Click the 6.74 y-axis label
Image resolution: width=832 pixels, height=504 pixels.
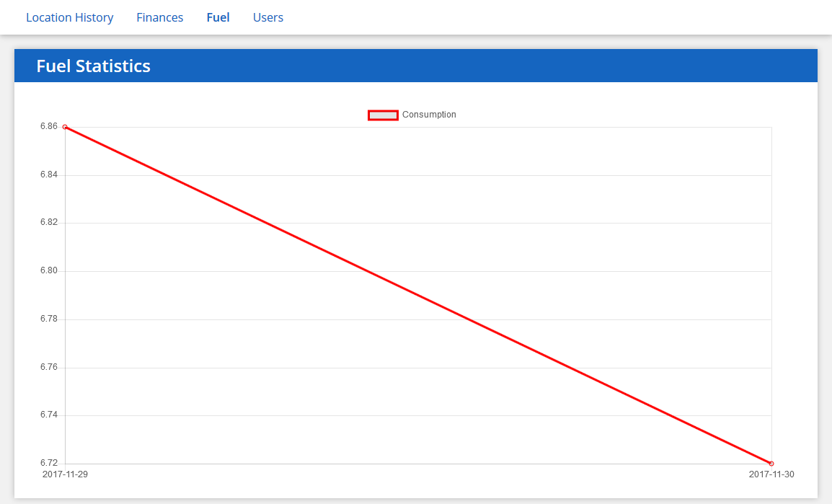point(49,415)
